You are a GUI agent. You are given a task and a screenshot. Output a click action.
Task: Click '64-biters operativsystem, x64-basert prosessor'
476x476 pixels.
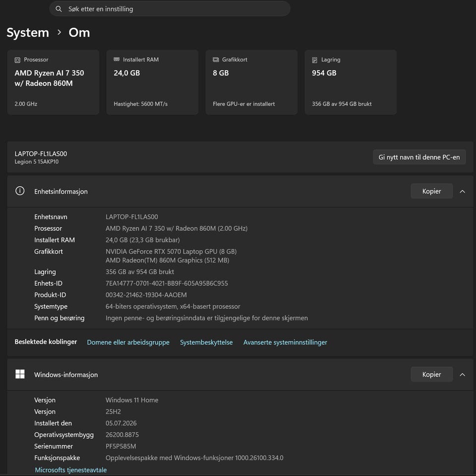click(x=173, y=306)
